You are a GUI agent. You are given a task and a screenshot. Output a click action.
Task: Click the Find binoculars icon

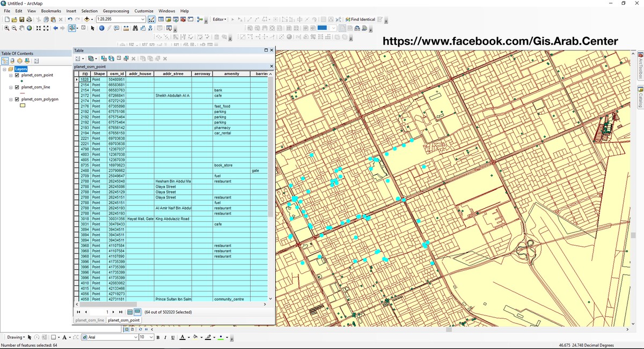click(x=135, y=28)
